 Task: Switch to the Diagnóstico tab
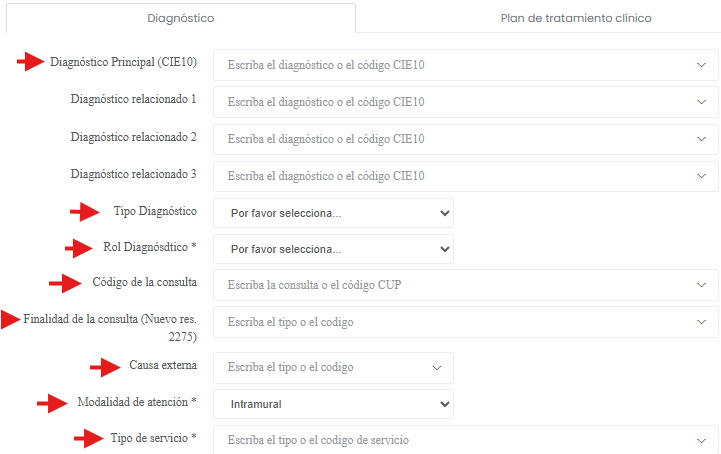pos(180,18)
